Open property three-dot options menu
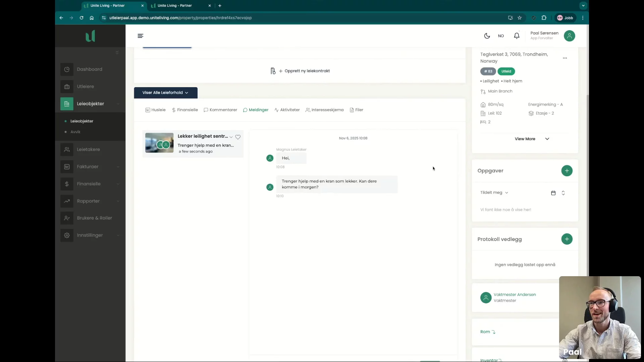The image size is (644, 362). pos(565,58)
